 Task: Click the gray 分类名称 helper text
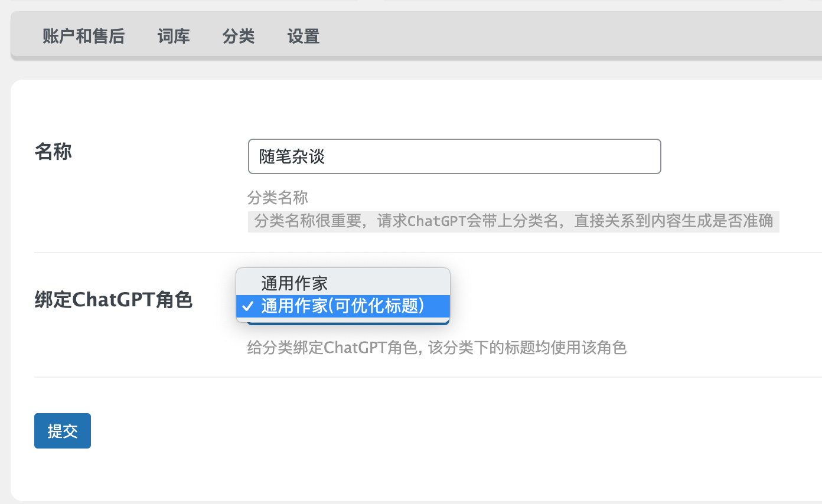tap(278, 197)
